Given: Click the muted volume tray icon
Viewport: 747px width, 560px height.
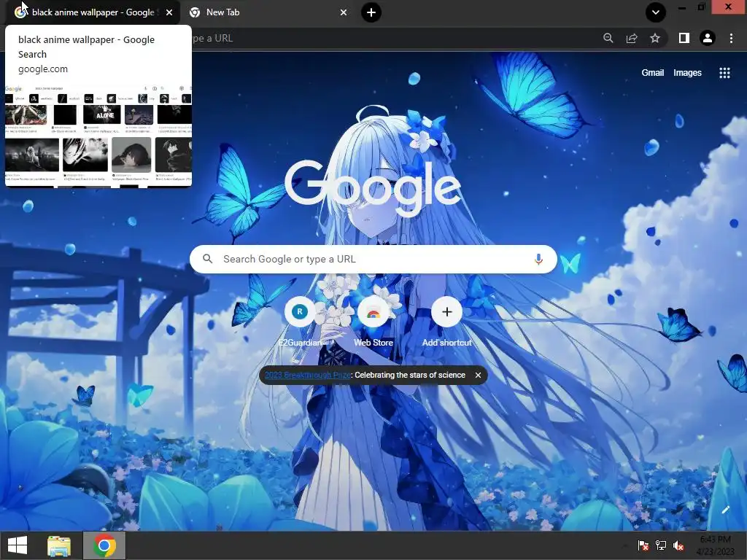Looking at the screenshot, I should (x=678, y=545).
